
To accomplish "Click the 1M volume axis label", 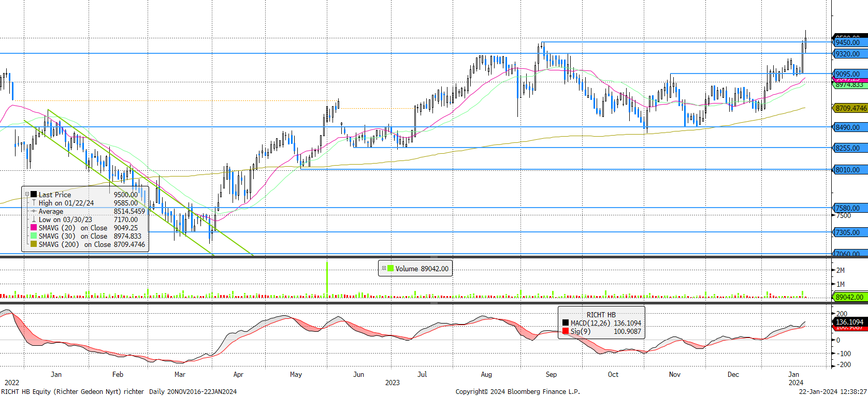I will [x=841, y=284].
